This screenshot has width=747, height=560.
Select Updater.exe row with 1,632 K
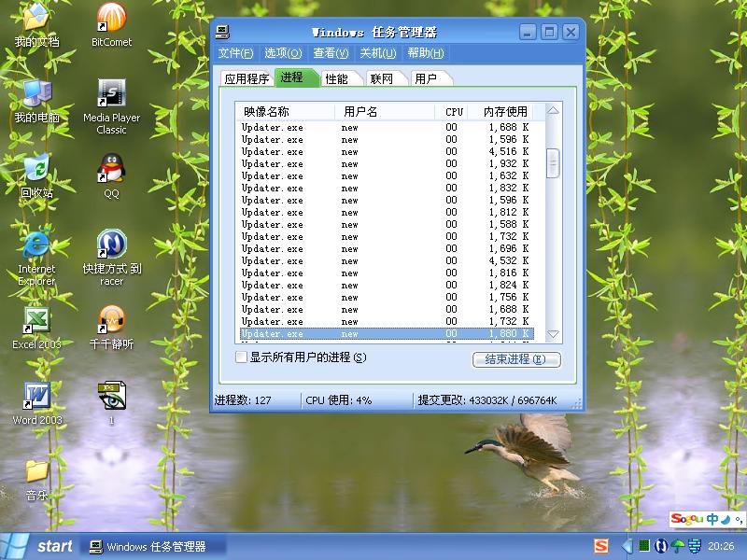pos(385,176)
